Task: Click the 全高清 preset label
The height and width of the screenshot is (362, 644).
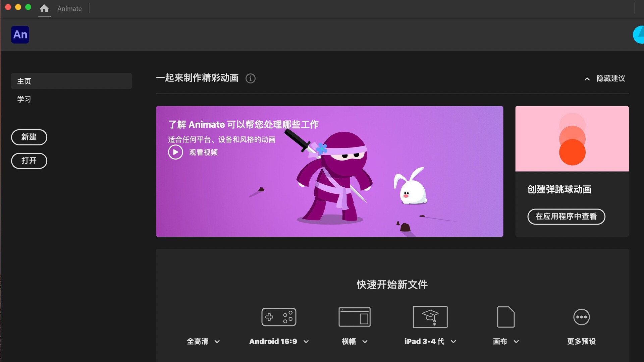Action: tap(198, 341)
